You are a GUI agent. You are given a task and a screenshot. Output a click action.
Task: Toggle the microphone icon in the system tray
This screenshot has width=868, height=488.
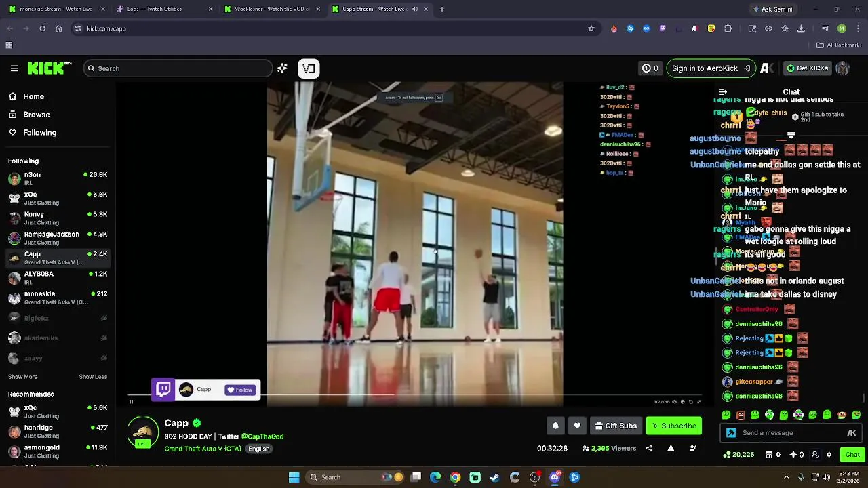point(801,477)
